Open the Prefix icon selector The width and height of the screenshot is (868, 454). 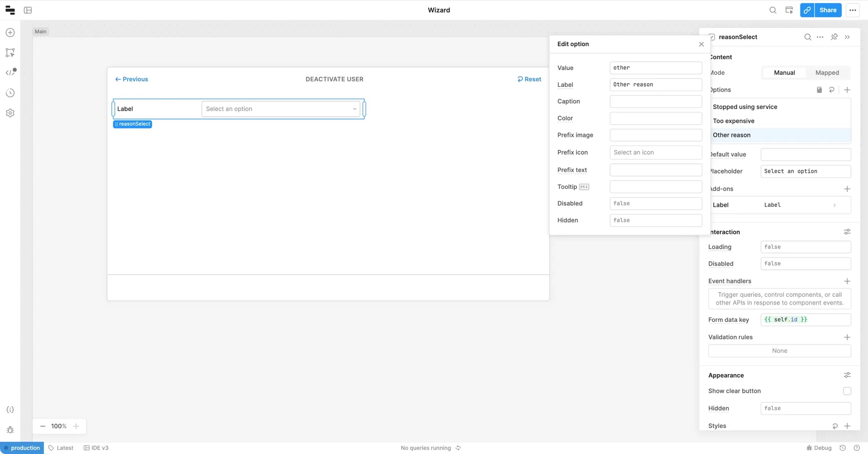656,152
